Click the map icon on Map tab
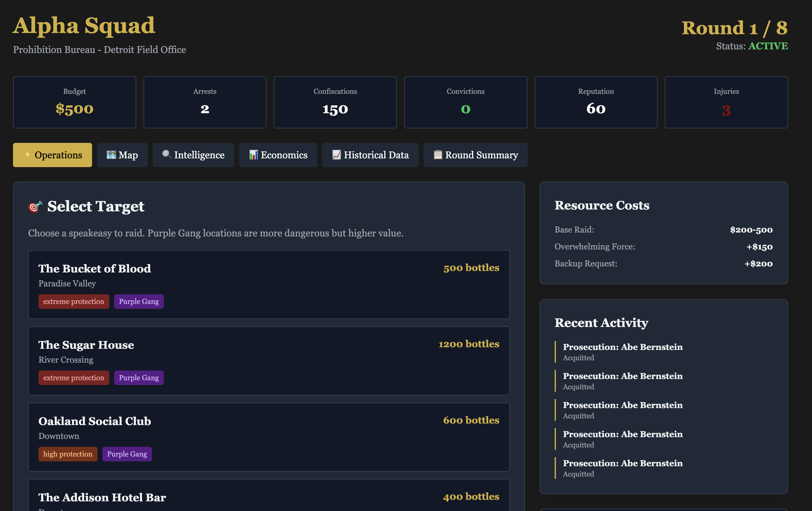This screenshot has width=812, height=511. pos(111,155)
